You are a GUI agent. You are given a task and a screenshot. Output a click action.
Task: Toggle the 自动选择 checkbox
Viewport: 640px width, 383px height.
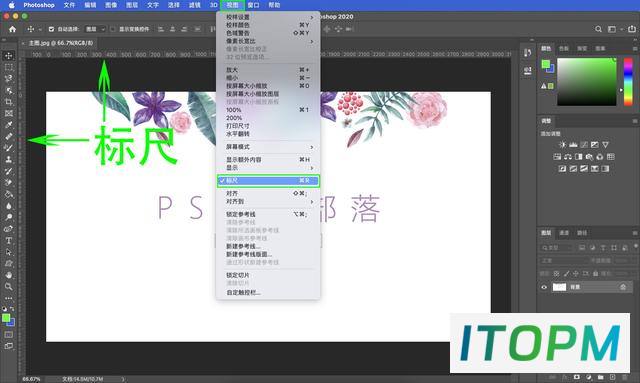[x=51, y=29]
